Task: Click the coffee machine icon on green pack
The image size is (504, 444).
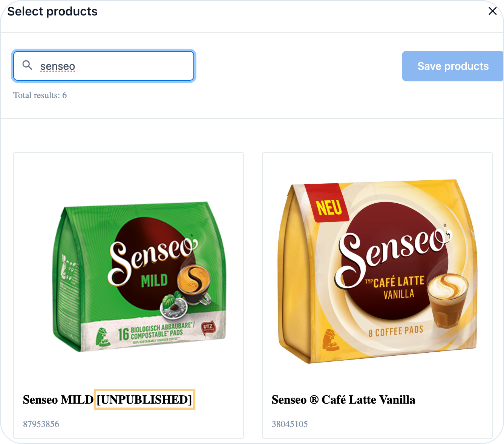Action: [x=101, y=337]
